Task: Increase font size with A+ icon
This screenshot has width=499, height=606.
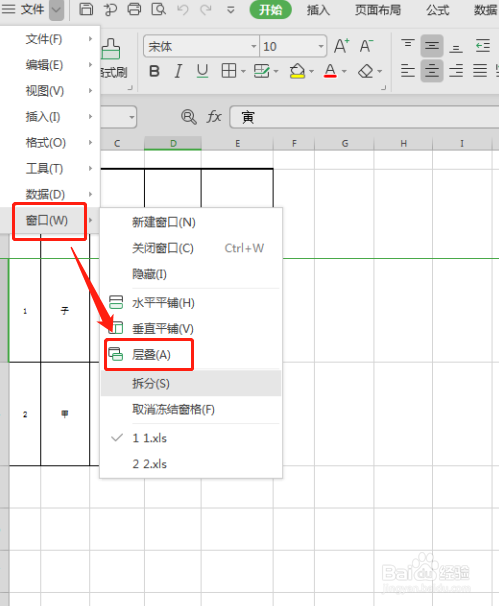Action: click(342, 46)
